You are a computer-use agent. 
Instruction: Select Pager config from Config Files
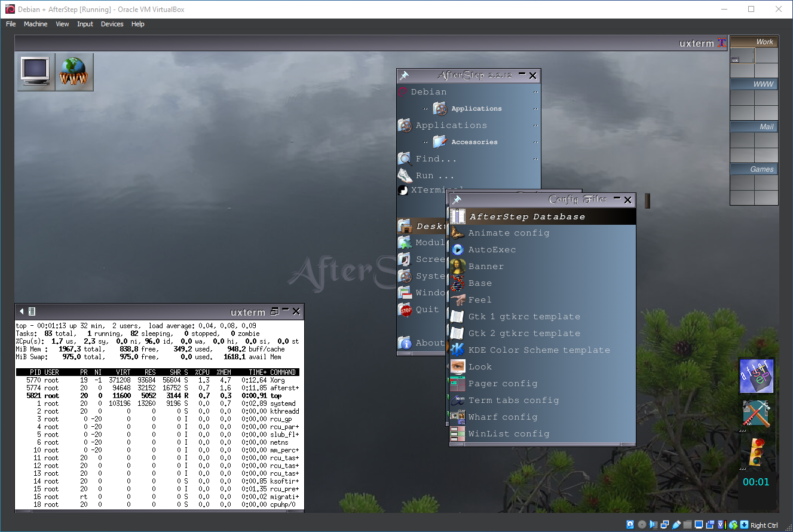[x=503, y=384]
